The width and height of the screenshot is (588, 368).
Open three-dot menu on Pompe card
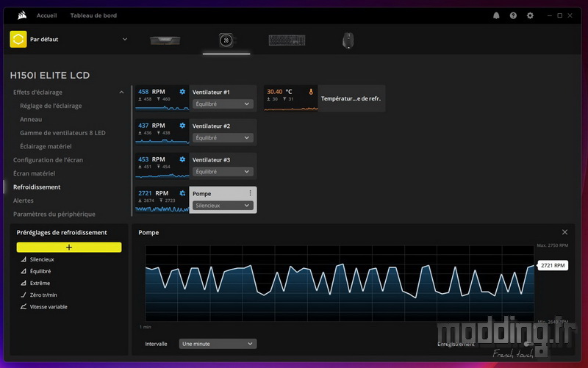coord(250,193)
